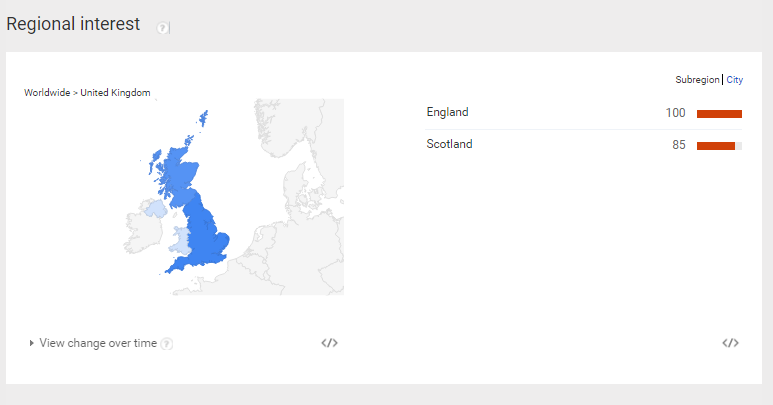Click England's red interest bar
Image resolution: width=773 pixels, height=405 pixels.
click(719, 114)
